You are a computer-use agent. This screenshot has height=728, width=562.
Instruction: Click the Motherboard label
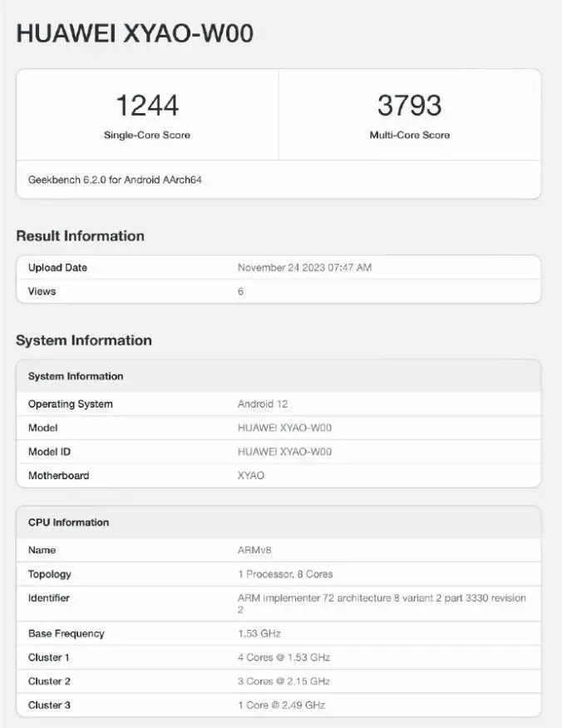click(58, 475)
